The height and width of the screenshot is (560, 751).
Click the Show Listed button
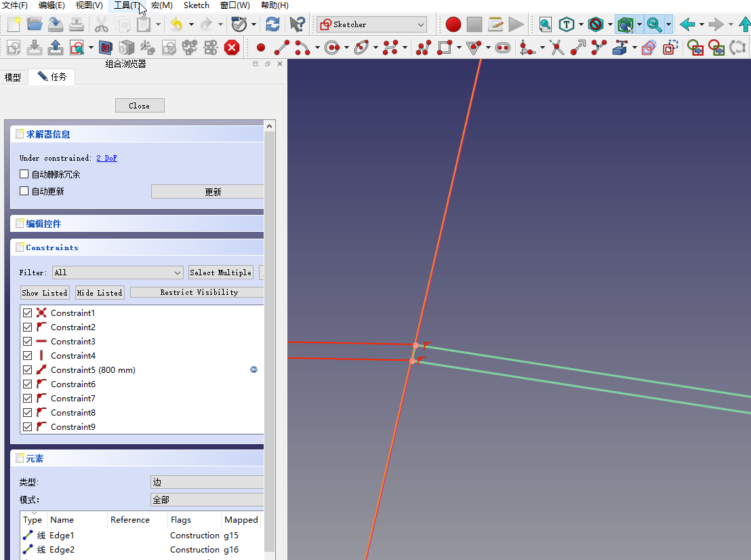[x=45, y=293]
